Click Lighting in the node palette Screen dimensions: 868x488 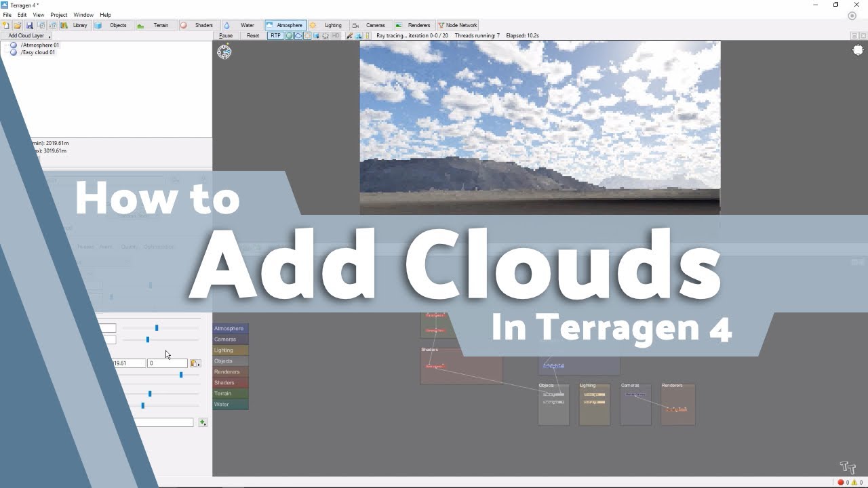tap(231, 350)
